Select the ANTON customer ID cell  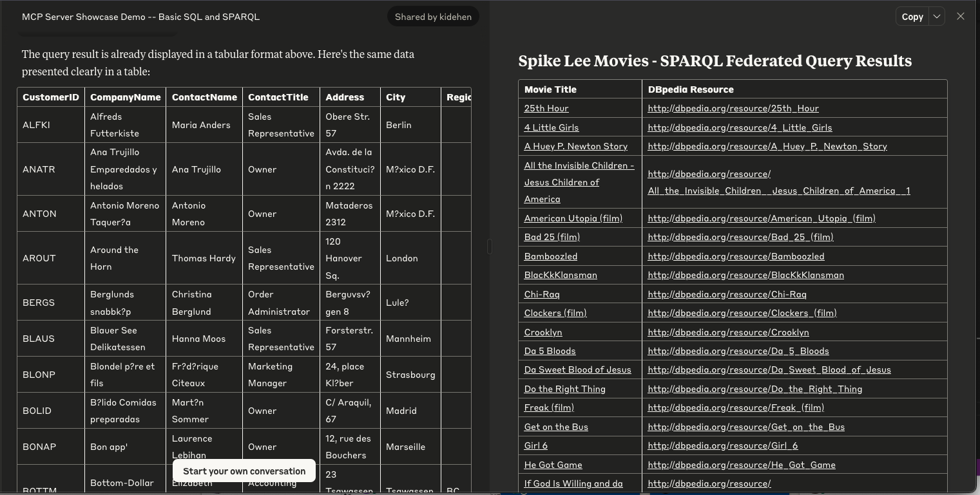pos(51,214)
